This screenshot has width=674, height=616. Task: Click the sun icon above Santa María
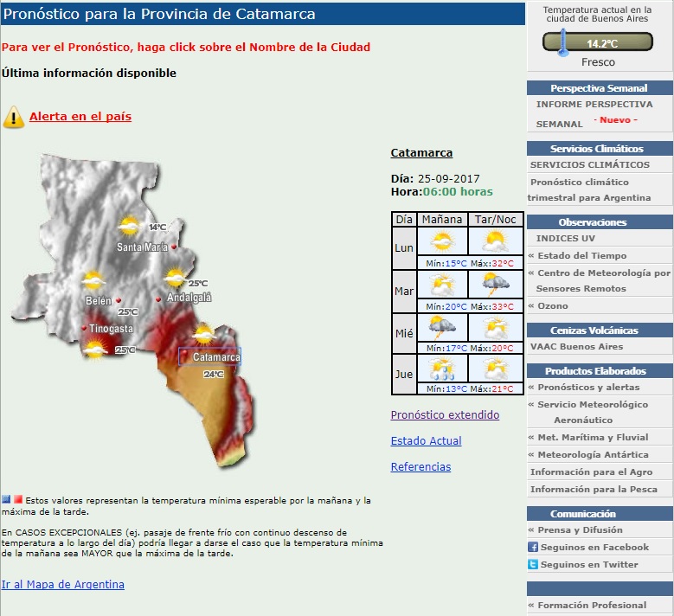click(129, 225)
